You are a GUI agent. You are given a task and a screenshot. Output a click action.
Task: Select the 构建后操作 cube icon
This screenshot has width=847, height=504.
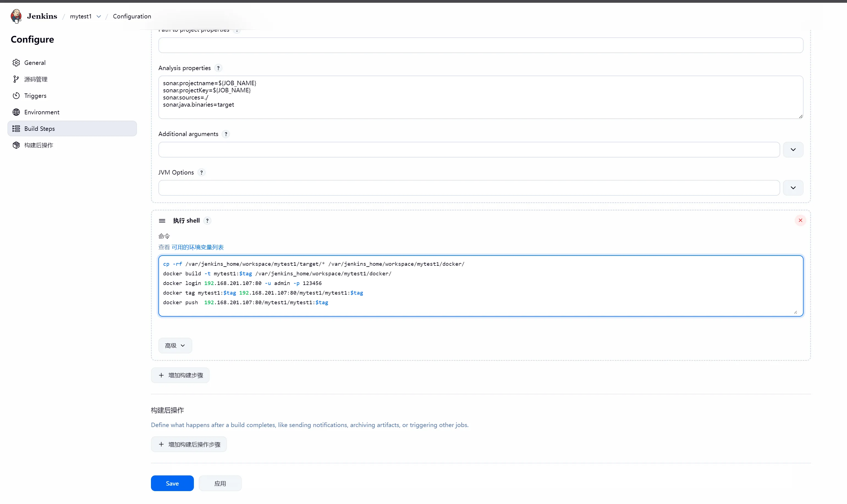click(x=16, y=145)
